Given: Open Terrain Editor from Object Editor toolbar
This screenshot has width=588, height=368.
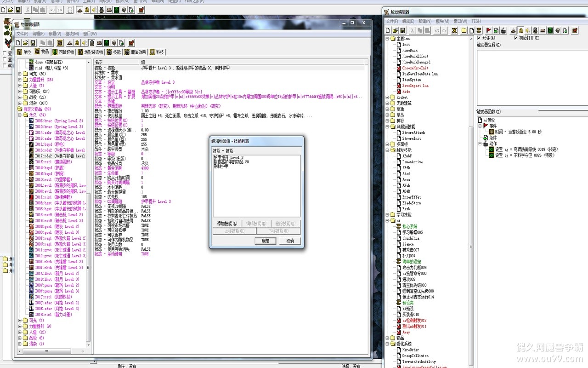Looking at the screenshot, I should click(x=69, y=43).
